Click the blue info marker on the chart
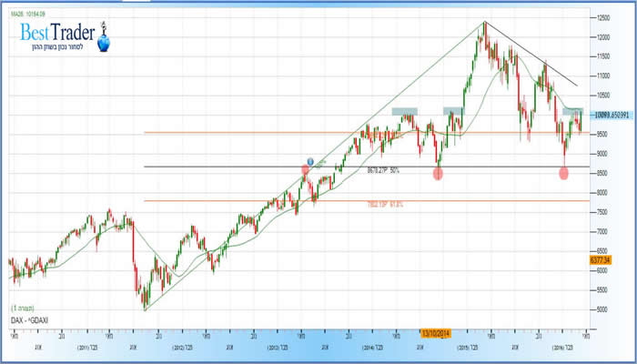This screenshot has height=364, width=637. pos(309,161)
